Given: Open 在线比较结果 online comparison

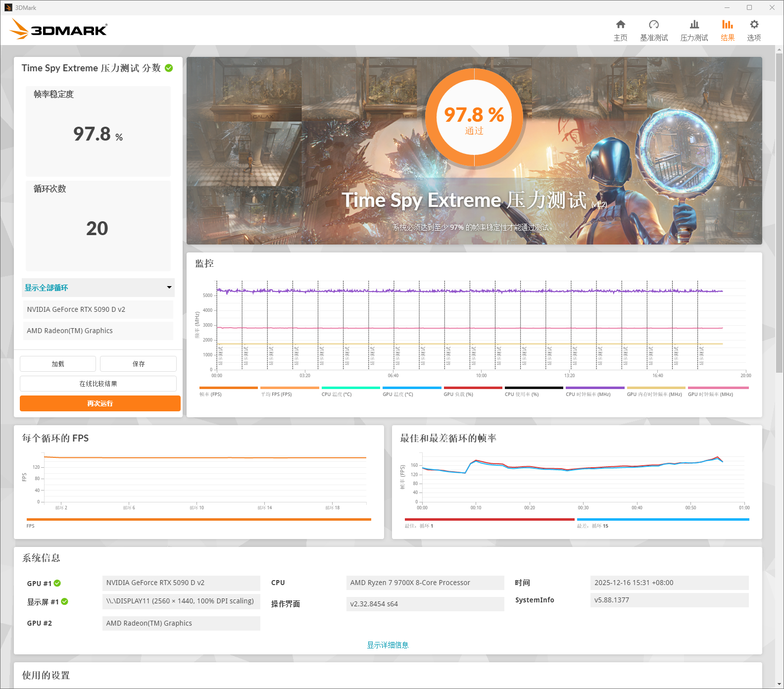Looking at the screenshot, I should (x=98, y=384).
